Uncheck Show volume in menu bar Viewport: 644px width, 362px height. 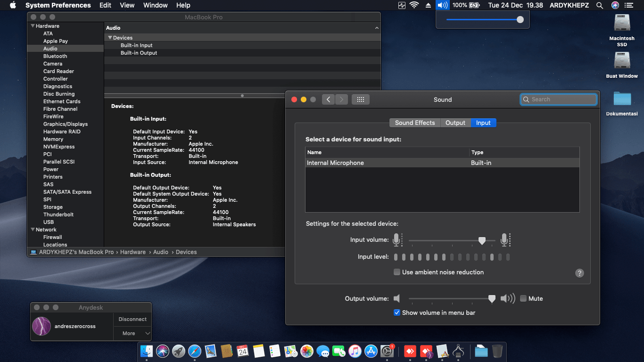[x=397, y=313]
